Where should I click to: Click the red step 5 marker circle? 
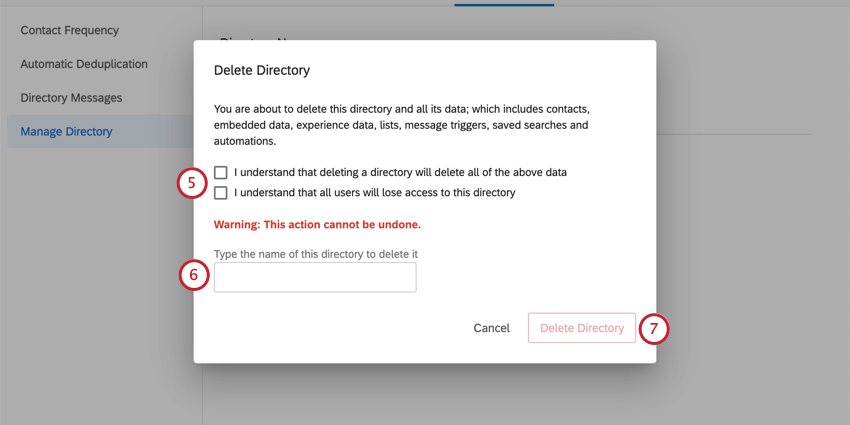point(192,183)
